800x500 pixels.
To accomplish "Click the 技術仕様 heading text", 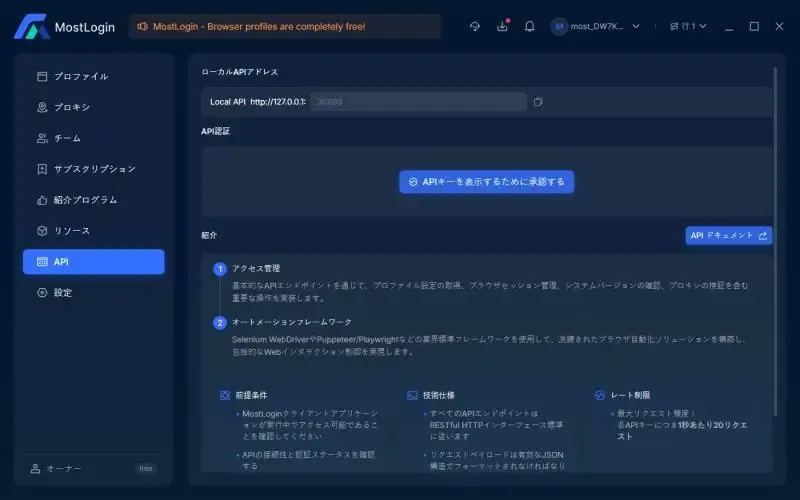I will coord(439,395).
